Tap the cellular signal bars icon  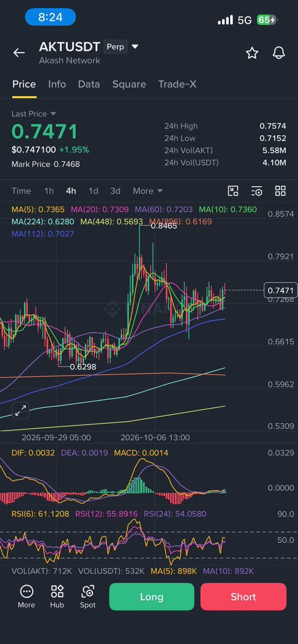point(225,20)
